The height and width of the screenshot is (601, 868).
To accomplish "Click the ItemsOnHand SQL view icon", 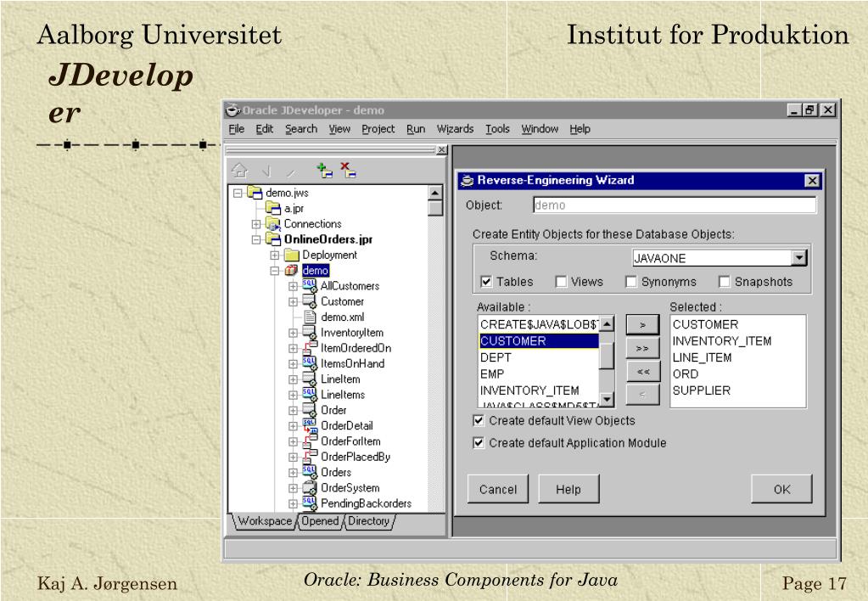I will (310, 363).
